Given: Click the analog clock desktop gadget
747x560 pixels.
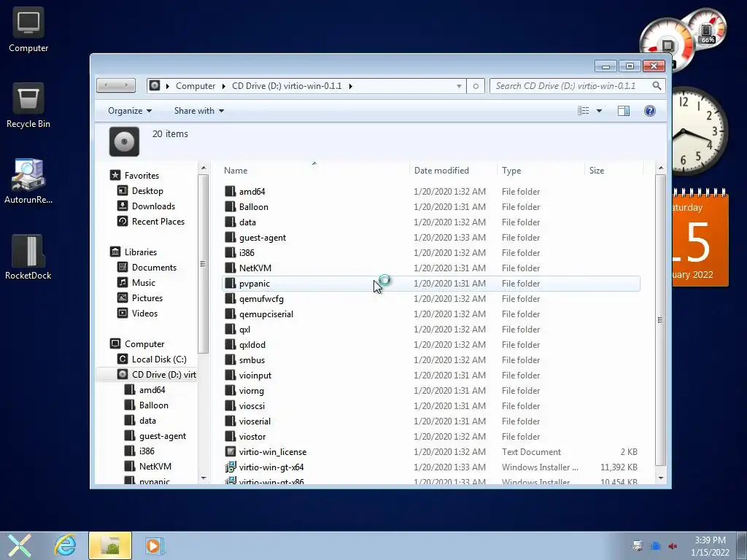Looking at the screenshot, I should (x=700, y=131).
